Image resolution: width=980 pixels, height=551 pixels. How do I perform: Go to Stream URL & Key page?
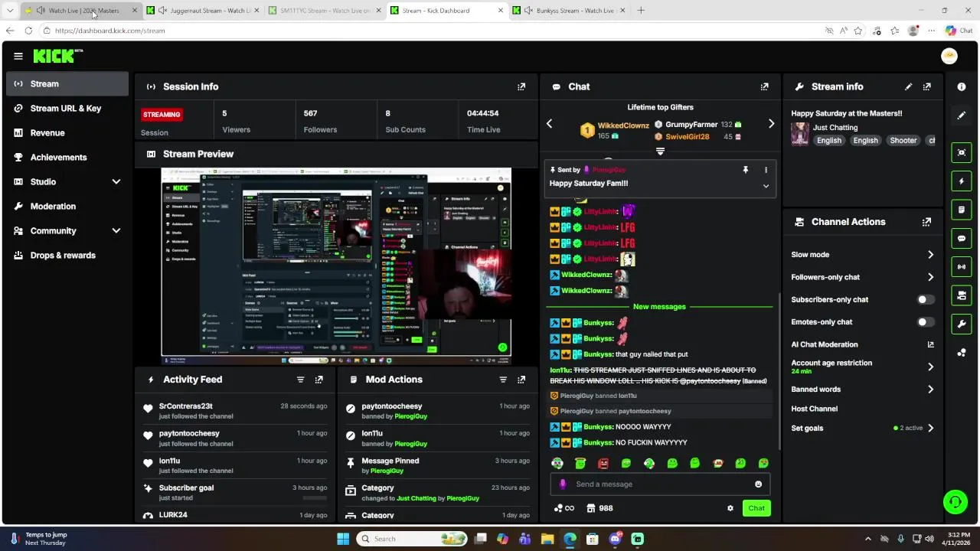point(67,108)
